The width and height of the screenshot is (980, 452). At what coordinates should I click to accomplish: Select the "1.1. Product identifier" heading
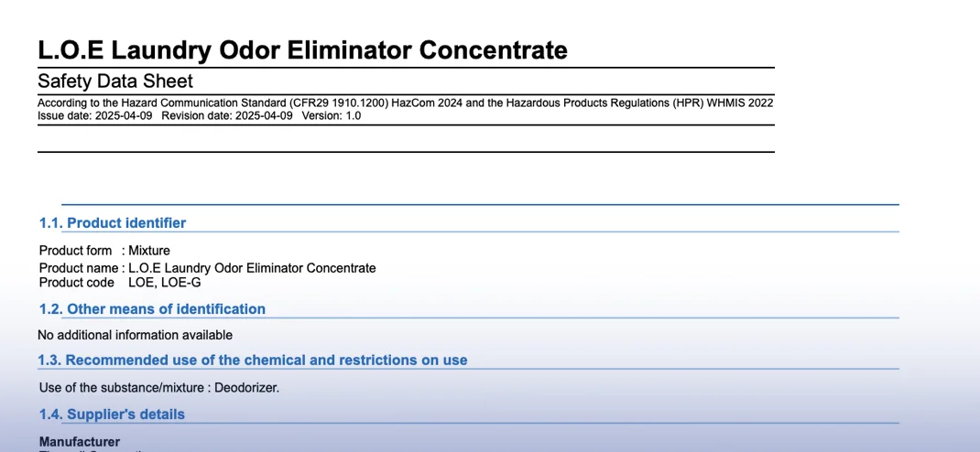point(113,222)
